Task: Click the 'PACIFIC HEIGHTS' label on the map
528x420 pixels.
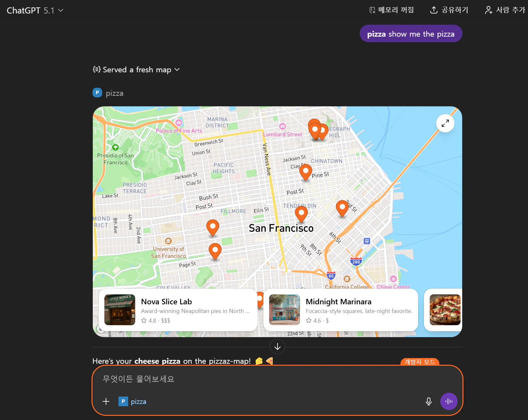Action: tap(224, 168)
